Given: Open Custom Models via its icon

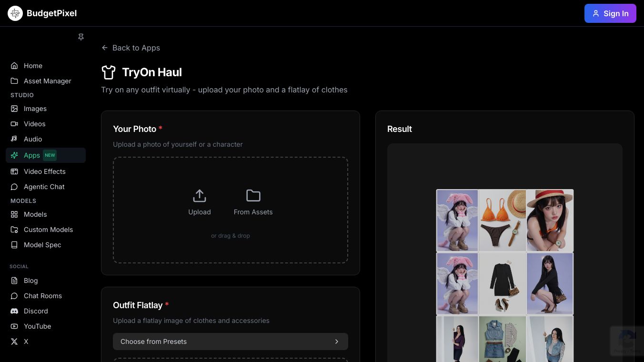Looking at the screenshot, I should [14, 230].
